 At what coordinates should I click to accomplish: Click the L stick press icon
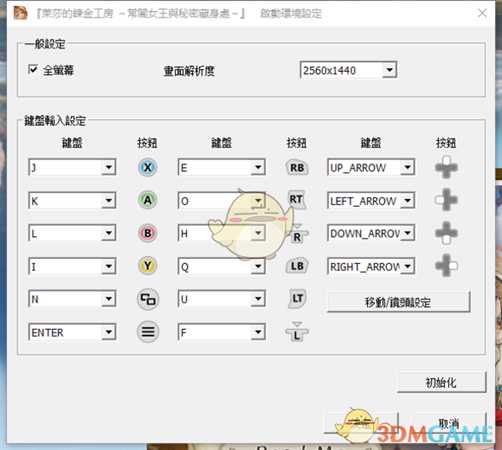tap(297, 332)
